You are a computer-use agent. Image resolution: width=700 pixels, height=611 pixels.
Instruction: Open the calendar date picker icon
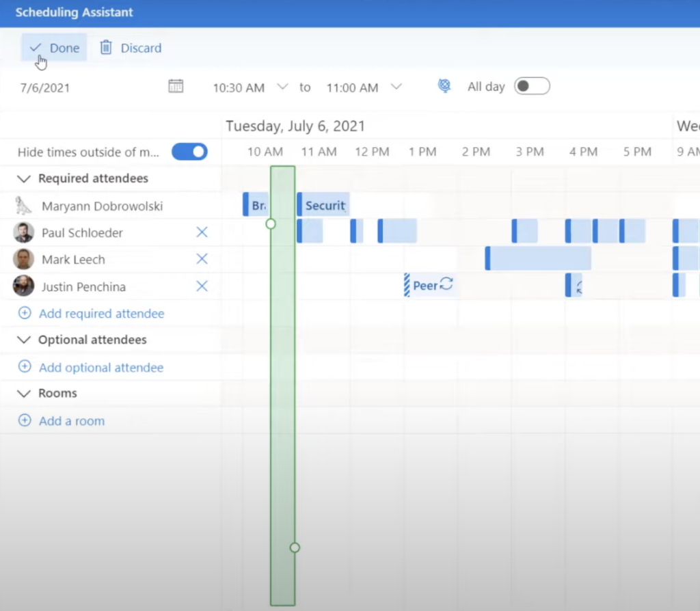[x=176, y=85]
